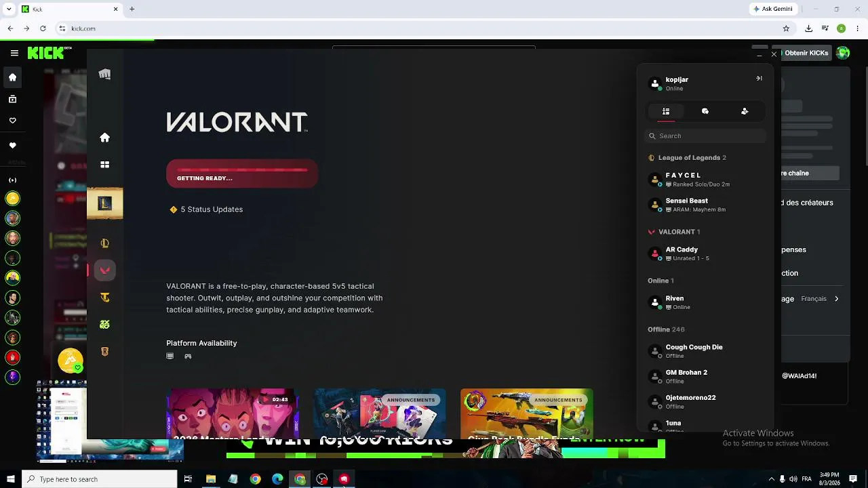Screen dimensions: 868x488
Task: Open League of Legends from the game sidebar
Action: pyautogui.click(x=104, y=243)
